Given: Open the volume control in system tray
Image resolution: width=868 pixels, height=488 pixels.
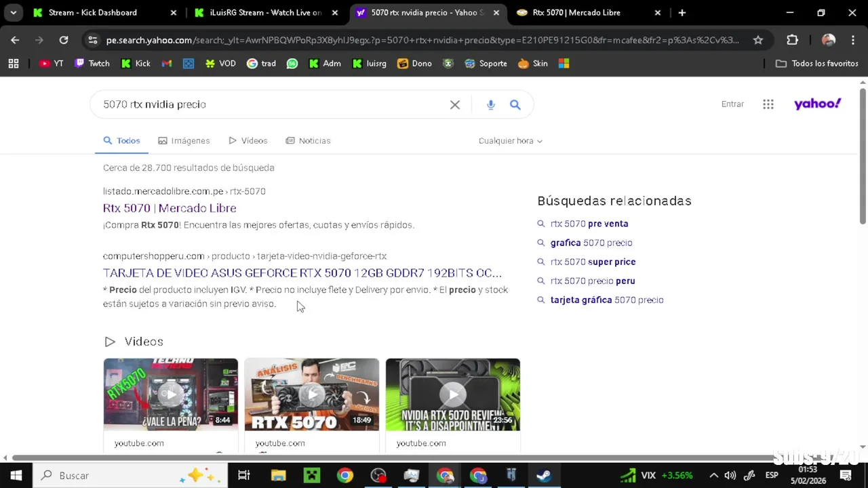Looking at the screenshot, I should point(730,475).
